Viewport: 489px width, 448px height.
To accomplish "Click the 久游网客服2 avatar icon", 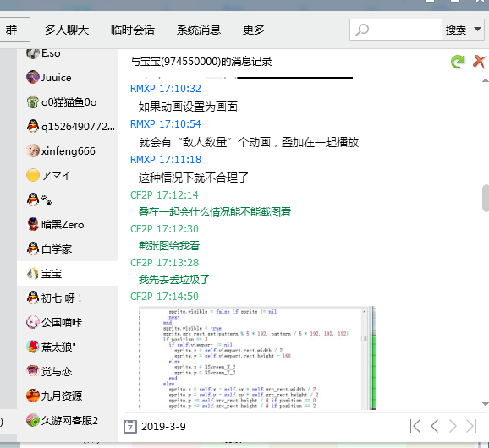I will [x=33, y=421].
